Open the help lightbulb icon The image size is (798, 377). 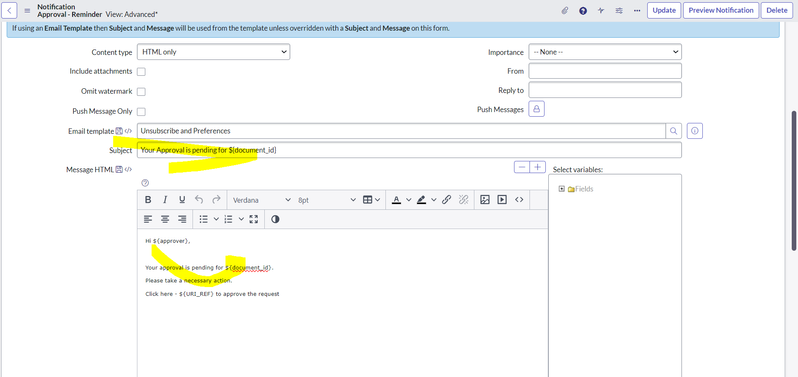[x=583, y=10]
